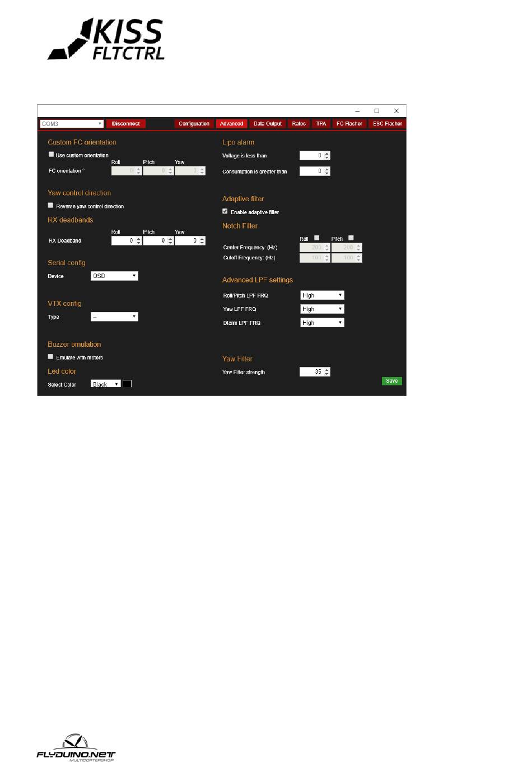Open the COM3 port dropdown

(72, 124)
